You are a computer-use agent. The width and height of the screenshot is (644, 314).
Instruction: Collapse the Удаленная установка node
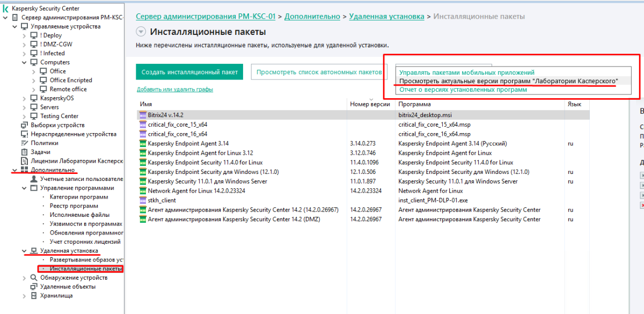pyautogui.click(x=25, y=251)
